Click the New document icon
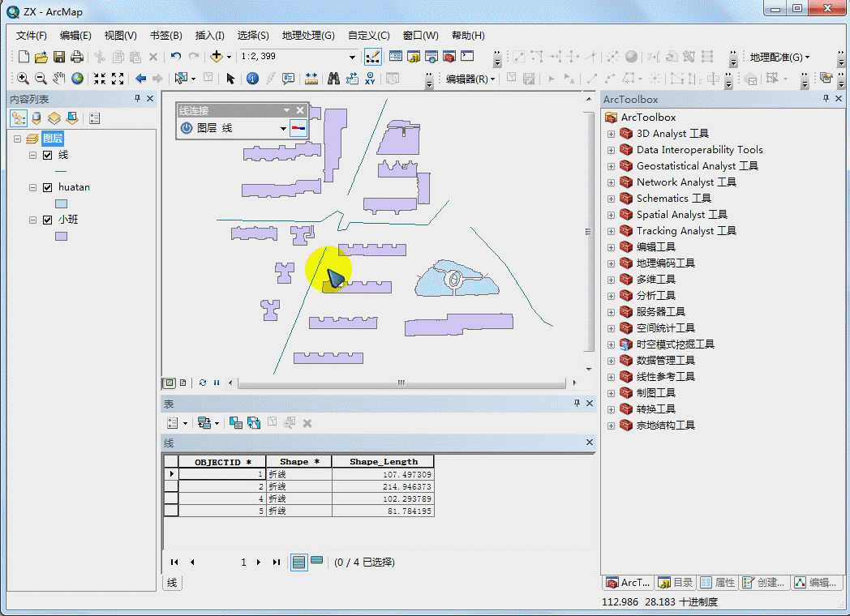Screen dimensions: 850x616 point(24,57)
